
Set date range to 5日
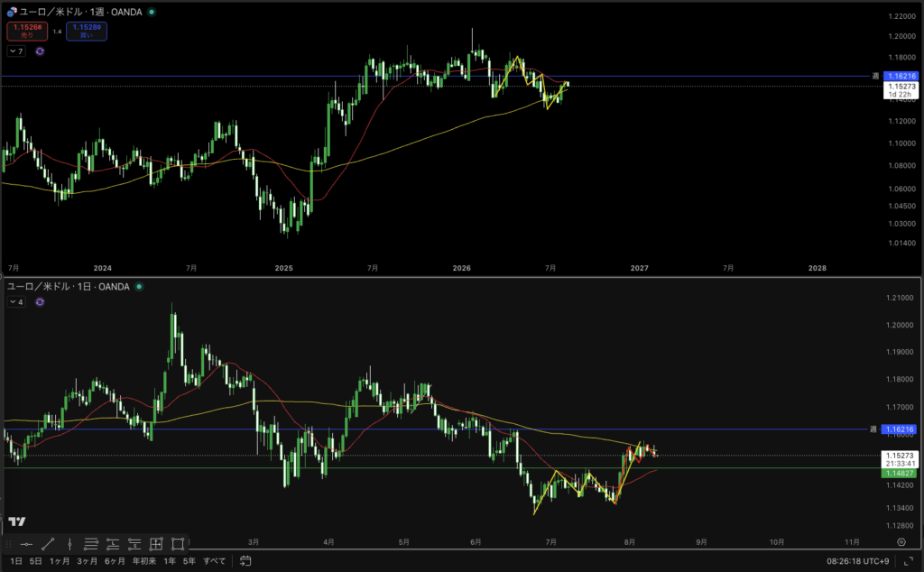[36, 561]
